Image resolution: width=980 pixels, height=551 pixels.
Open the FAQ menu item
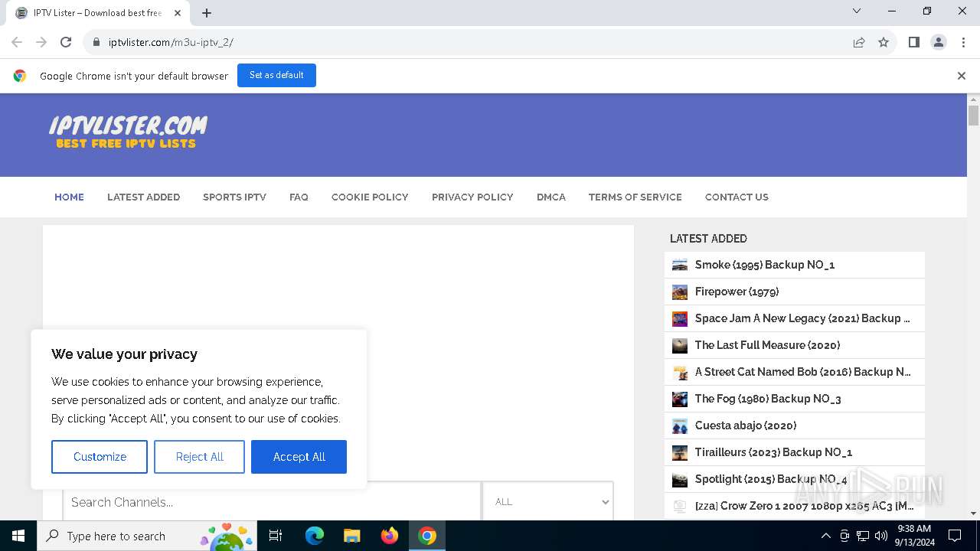(299, 197)
